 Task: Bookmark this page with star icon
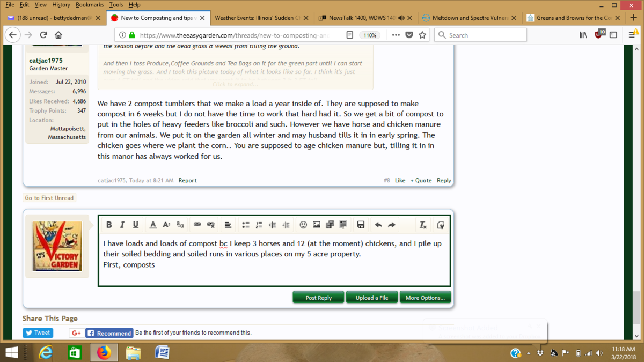coord(422,35)
